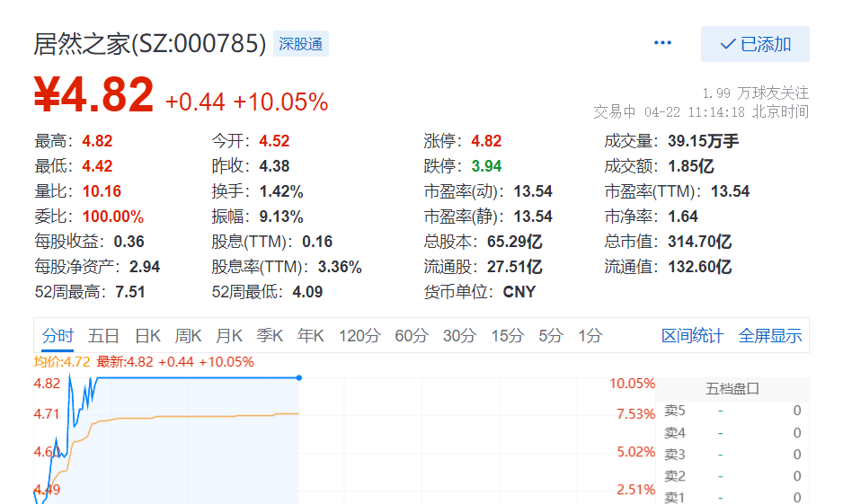This screenshot has height=504, width=843.
Task: Select the 1分 chart tab
Action: coord(590,336)
